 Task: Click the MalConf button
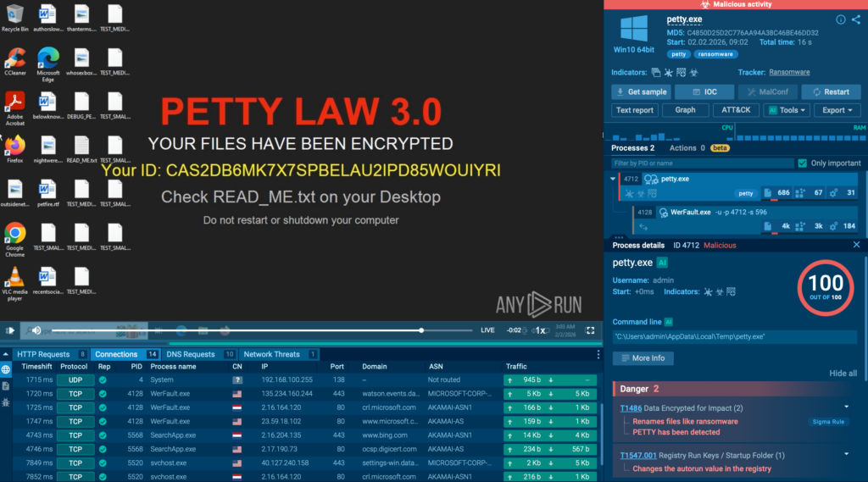tap(767, 91)
